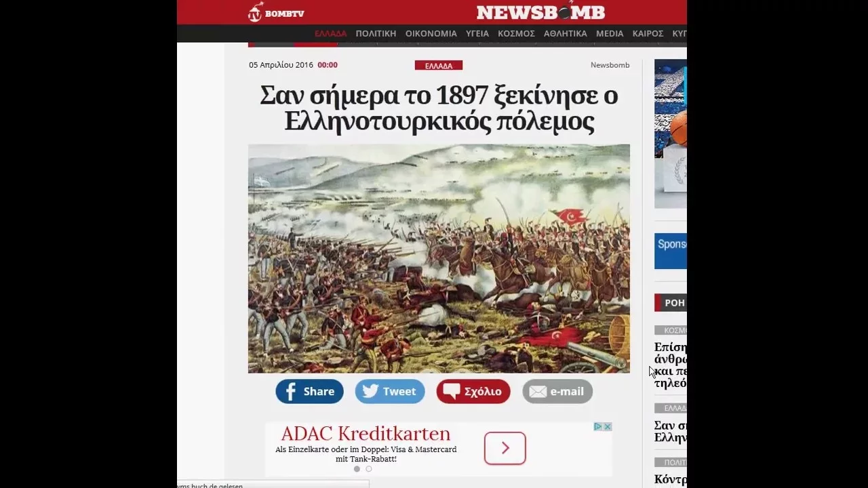Screen dimensions: 868x488
Task: Send the article via e-mail button
Action: point(557,391)
